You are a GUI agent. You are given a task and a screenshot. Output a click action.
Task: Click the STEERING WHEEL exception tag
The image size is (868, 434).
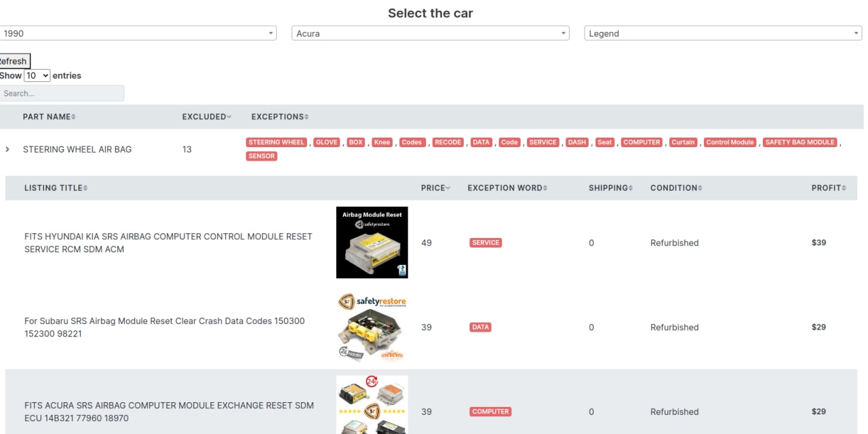[277, 142]
